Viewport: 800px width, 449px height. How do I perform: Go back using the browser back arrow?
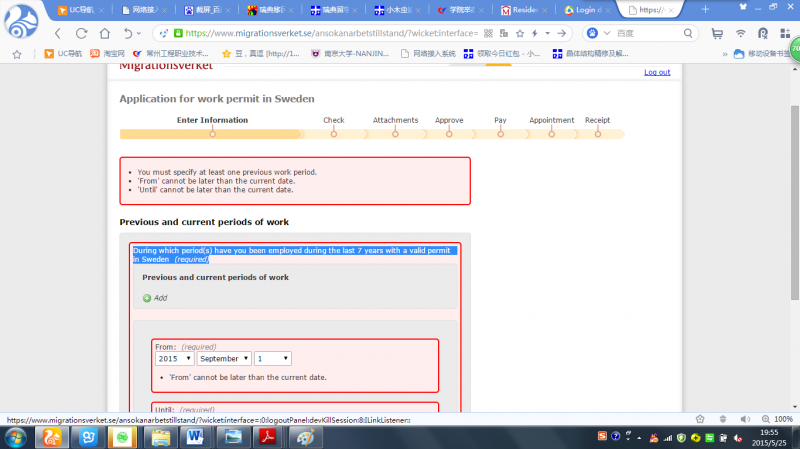(58, 34)
